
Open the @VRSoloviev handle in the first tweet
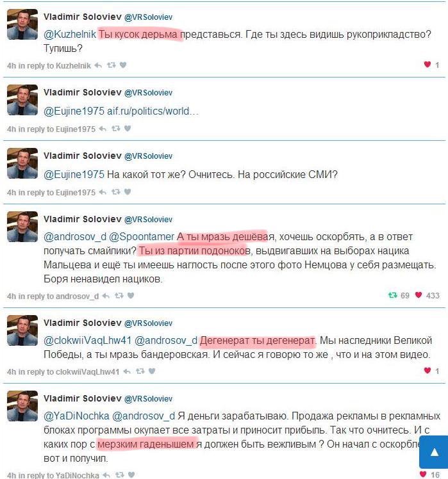tap(148, 17)
